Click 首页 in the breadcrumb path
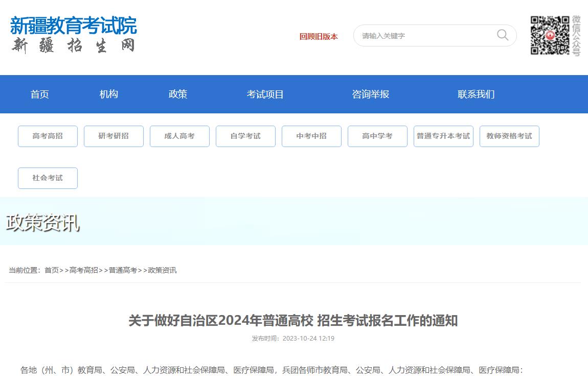 click(52, 270)
